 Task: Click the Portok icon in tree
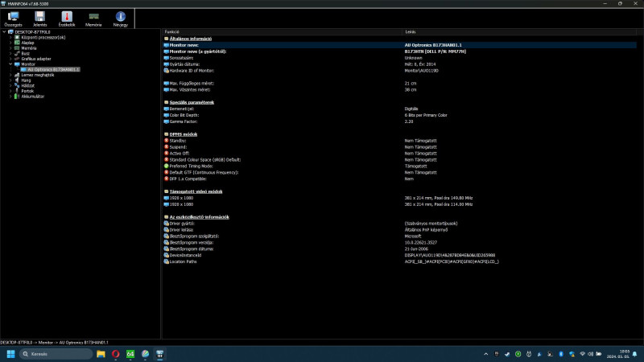coord(17,91)
